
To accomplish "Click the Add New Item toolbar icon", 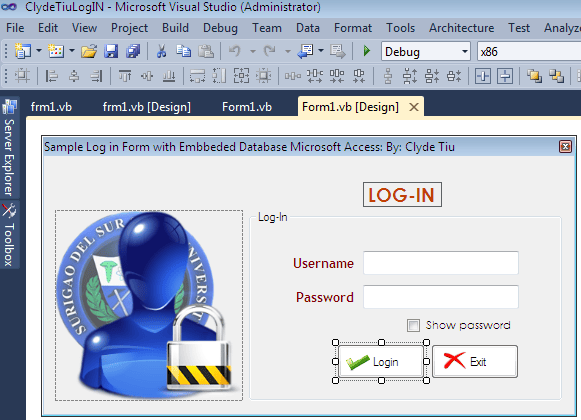I will (56, 51).
